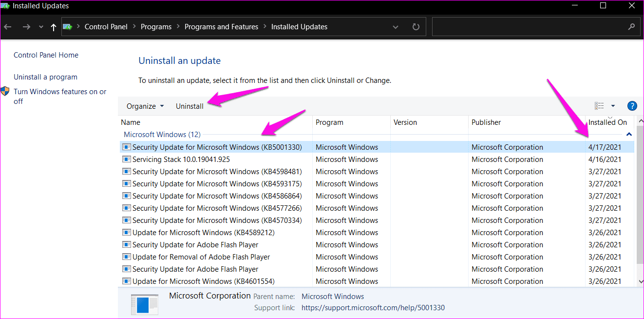Click the Forward navigation arrow
Viewport: 644px width, 319px height.
[26, 27]
